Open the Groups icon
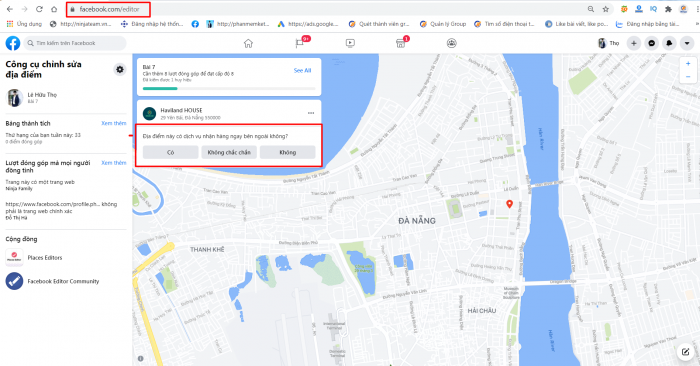700x366 pixels. click(x=452, y=43)
